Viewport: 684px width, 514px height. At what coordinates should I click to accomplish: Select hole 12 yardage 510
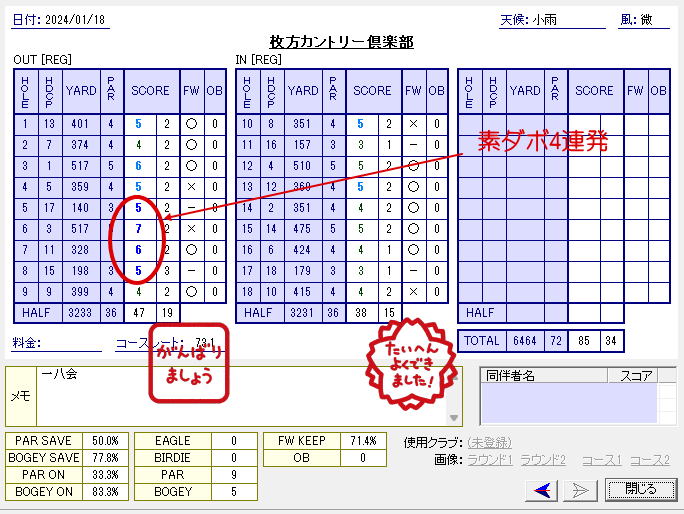pyautogui.click(x=302, y=166)
